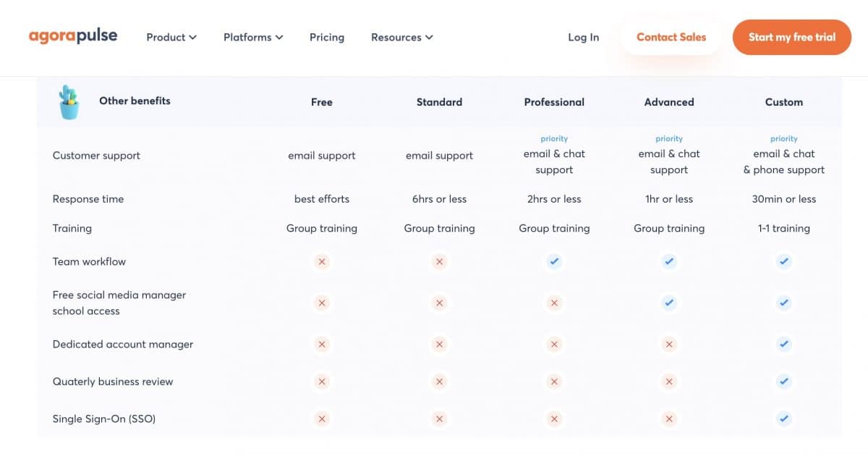Open the Log In link

click(583, 37)
